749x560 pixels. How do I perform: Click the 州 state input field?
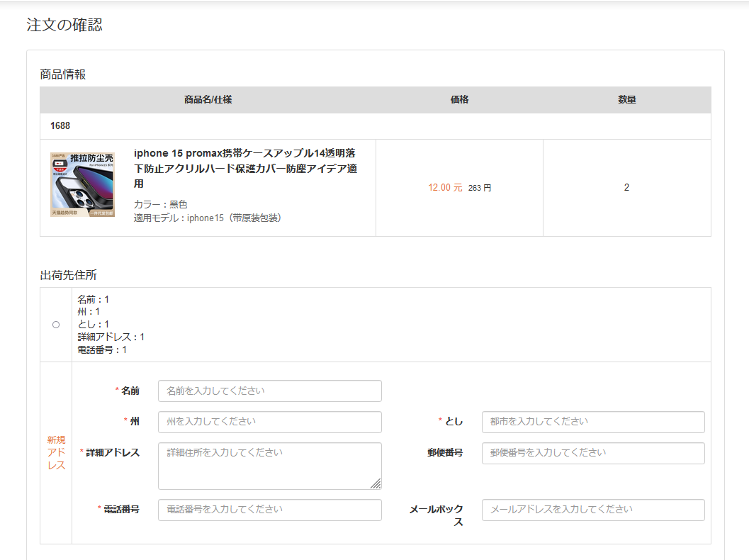269,422
